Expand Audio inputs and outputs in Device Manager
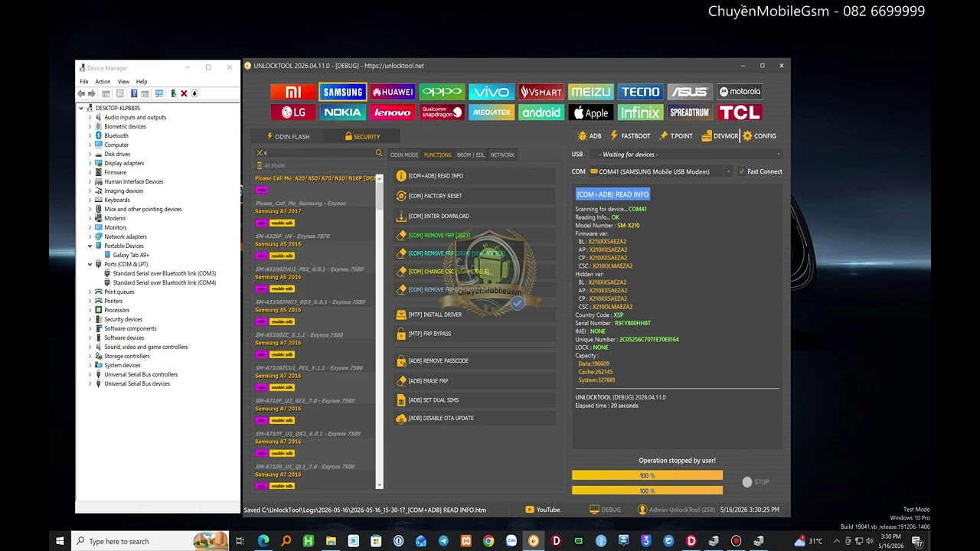Viewport: 980px width, 551px height. [x=90, y=117]
